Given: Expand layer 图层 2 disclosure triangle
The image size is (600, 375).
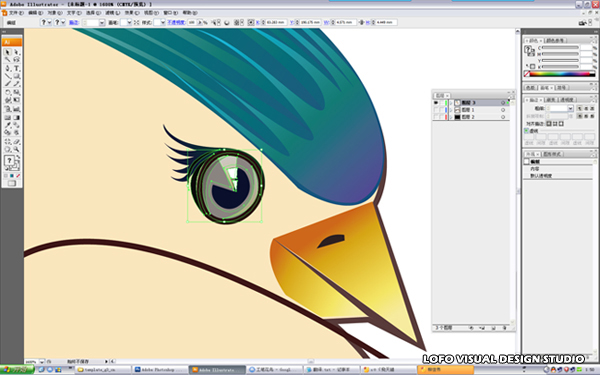Looking at the screenshot, I should pyautogui.click(x=451, y=117).
